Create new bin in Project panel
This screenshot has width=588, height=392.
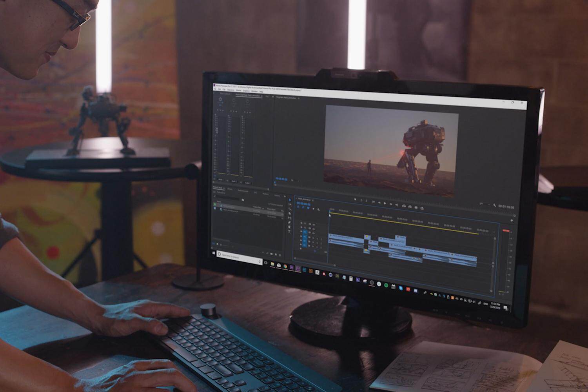point(271,254)
